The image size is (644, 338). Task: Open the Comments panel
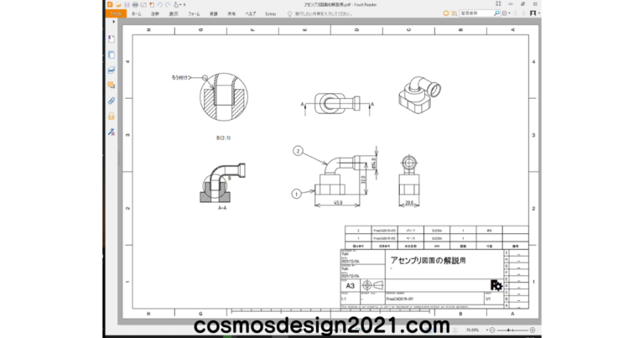pyautogui.click(x=112, y=85)
